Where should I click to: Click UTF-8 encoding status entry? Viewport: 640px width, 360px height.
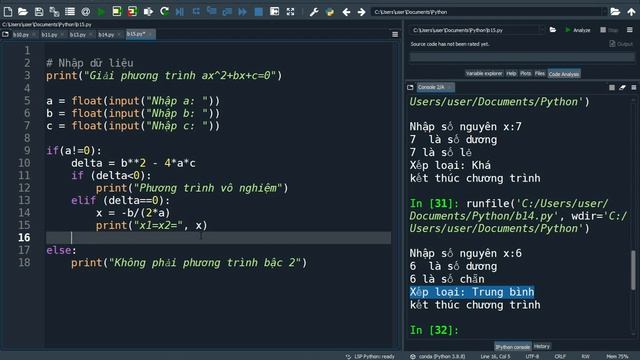(x=532, y=356)
